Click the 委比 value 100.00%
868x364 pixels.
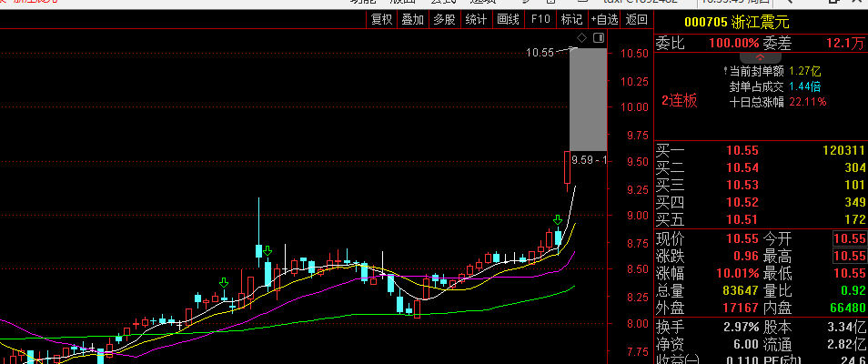tap(734, 43)
